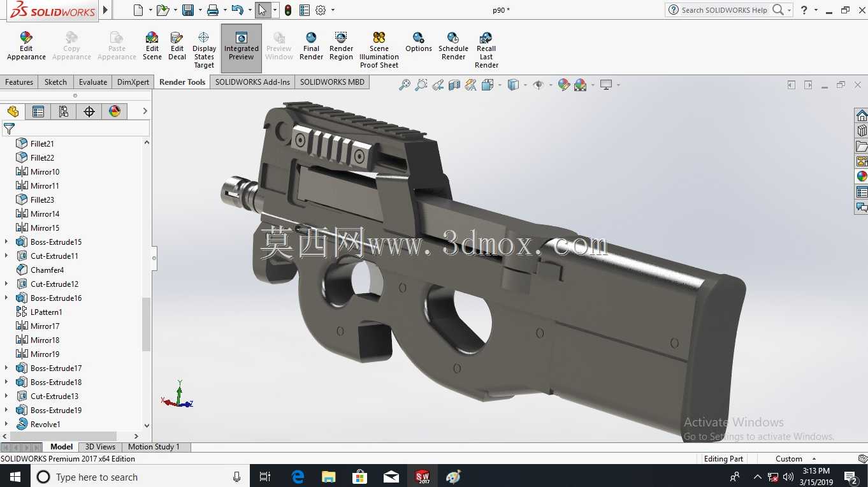868x487 pixels.
Task: Expand Boss-Extrude17 node
Action: pos(6,368)
